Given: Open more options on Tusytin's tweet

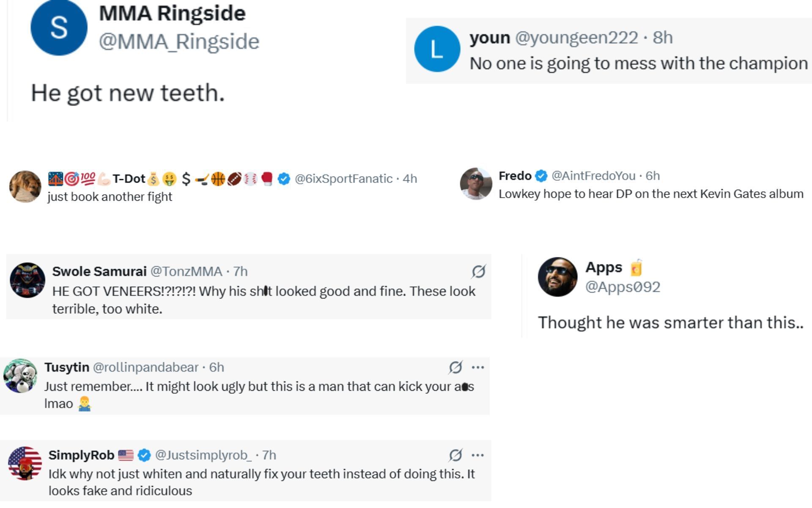Looking at the screenshot, I should (x=477, y=367).
